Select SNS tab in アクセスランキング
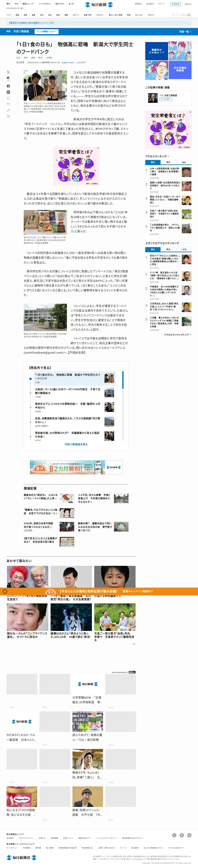This screenshot has width=198, height=868. (x=184, y=162)
